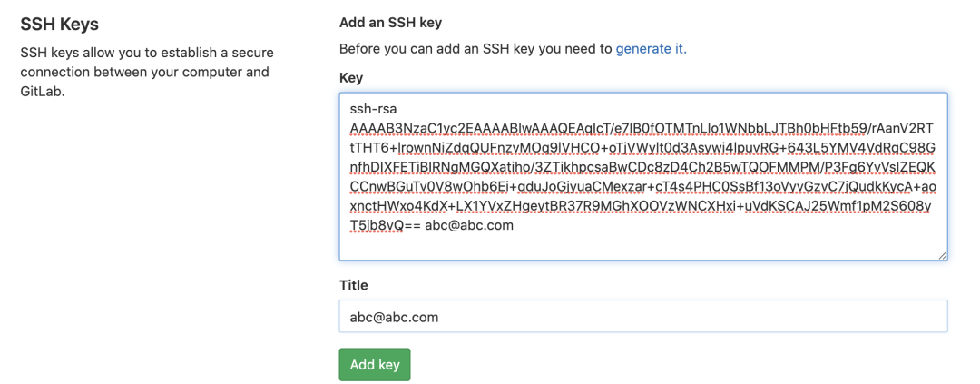Image resolution: width=980 pixels, height=384 pixels.
Task: Click the "Add an SSH key" heading
Action: 390,23
